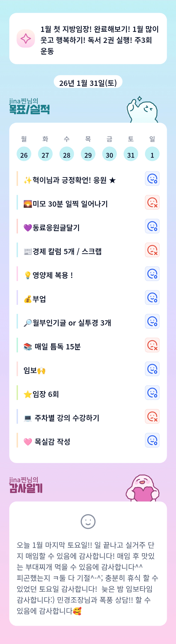Click the pink sparkle star icon
The image size is (176, 644).
[26, 38]
